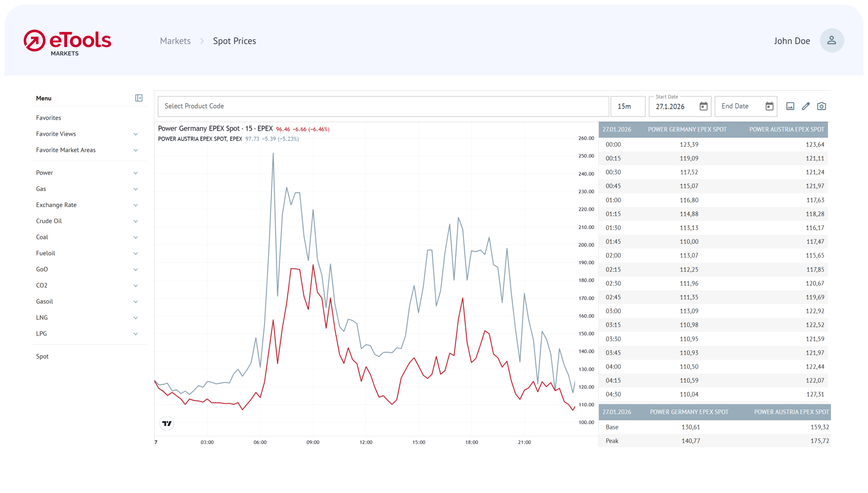Focus the Select Product Code field
Viewport: 868px width, 493px height.
[383, 107]
